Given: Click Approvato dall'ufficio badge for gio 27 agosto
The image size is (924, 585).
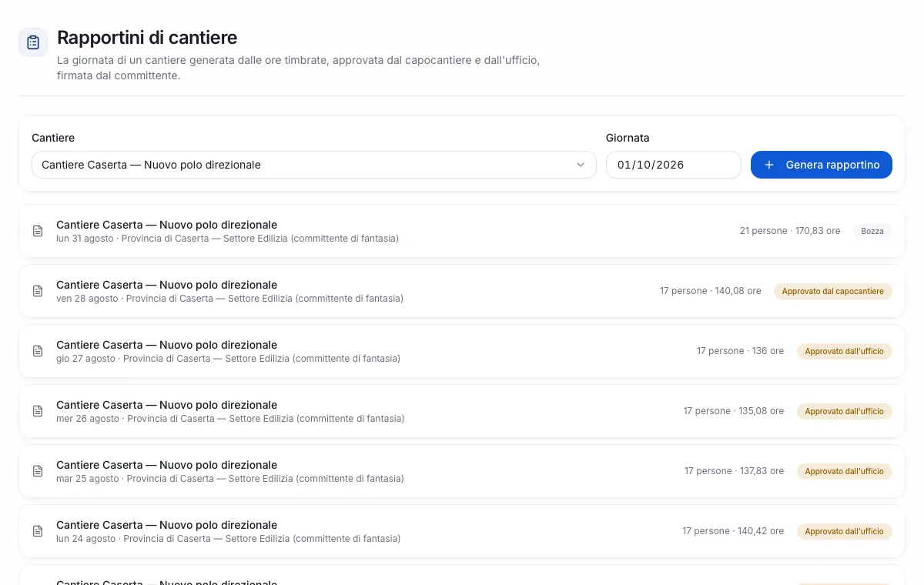Looking at the screenshot, I should [845, 351].
